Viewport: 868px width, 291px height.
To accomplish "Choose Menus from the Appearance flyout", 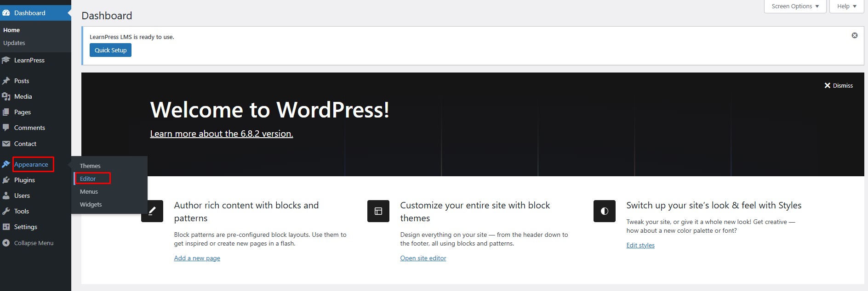I will [x=89, y=191].
